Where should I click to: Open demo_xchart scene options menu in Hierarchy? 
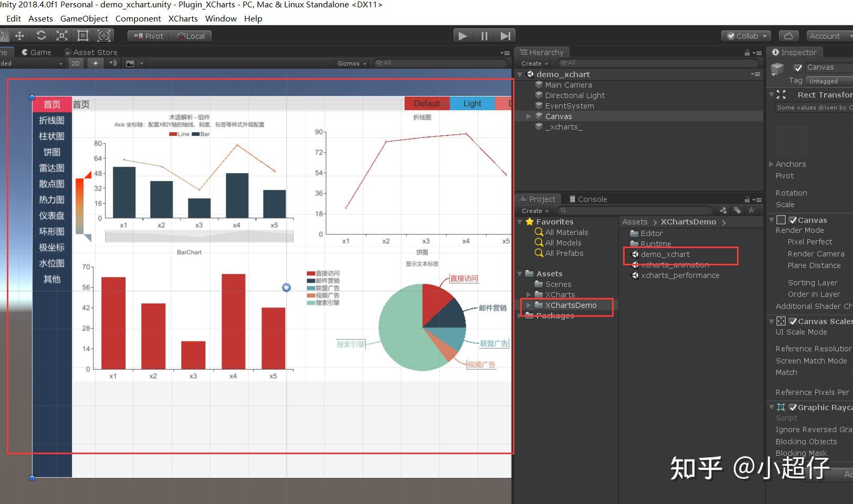click(756, 74)
